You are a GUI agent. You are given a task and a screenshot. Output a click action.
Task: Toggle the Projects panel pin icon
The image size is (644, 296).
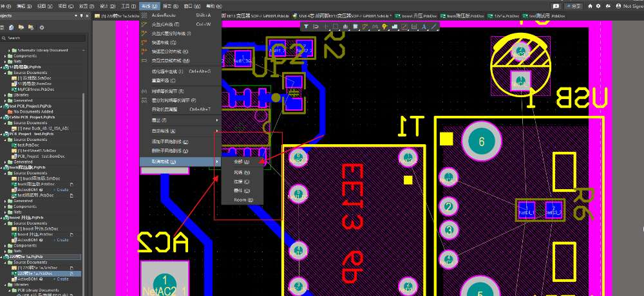(x=81, y=15)
